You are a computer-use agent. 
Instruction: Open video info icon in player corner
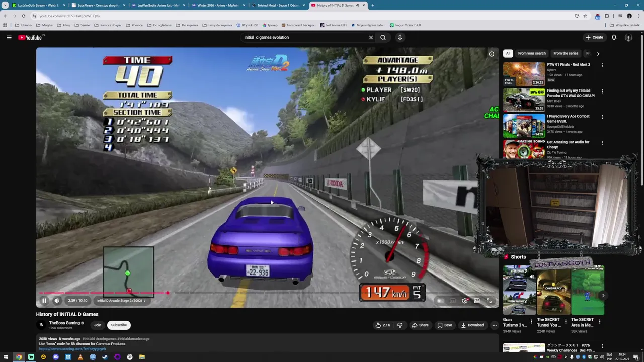pyautogui.click(x=492, y=54)
